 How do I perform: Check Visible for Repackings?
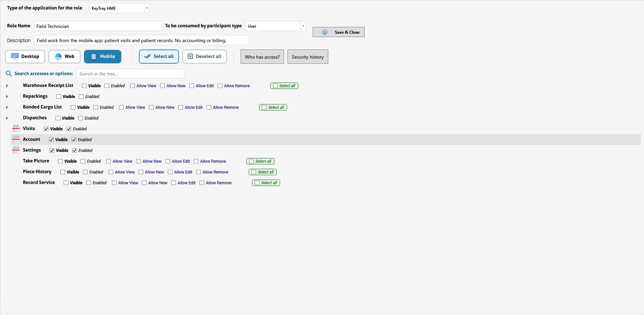[x=59, y=97]
